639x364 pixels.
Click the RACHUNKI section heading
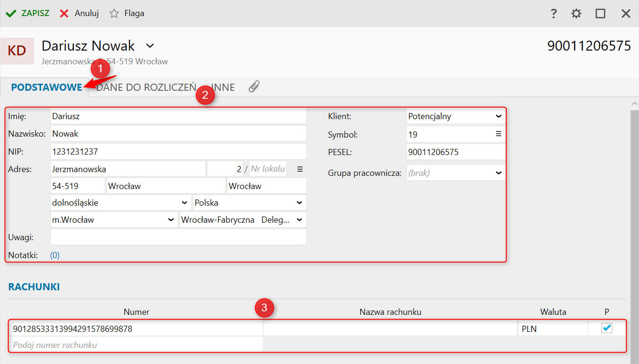coord(34,287)
